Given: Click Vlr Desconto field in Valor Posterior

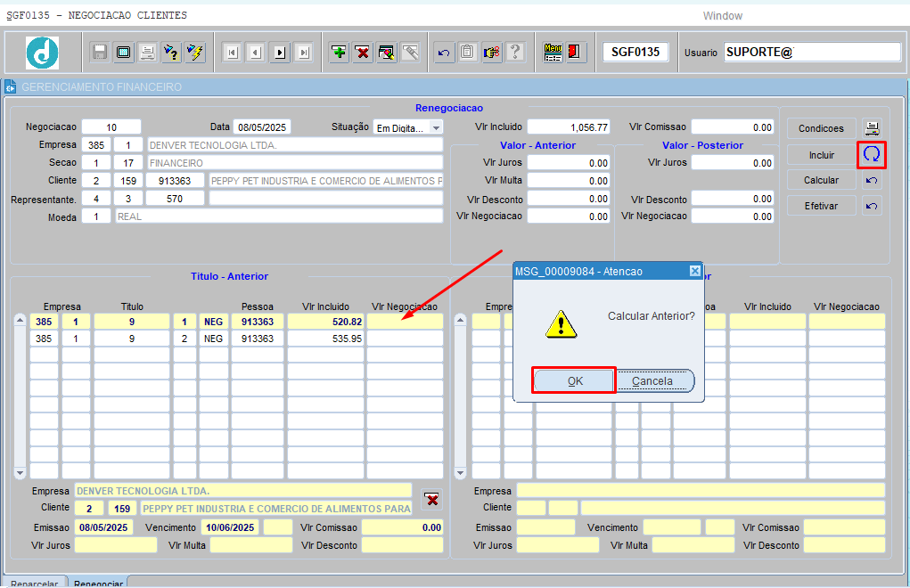Looking at the screenshot, I should click(x=733, y=199).
